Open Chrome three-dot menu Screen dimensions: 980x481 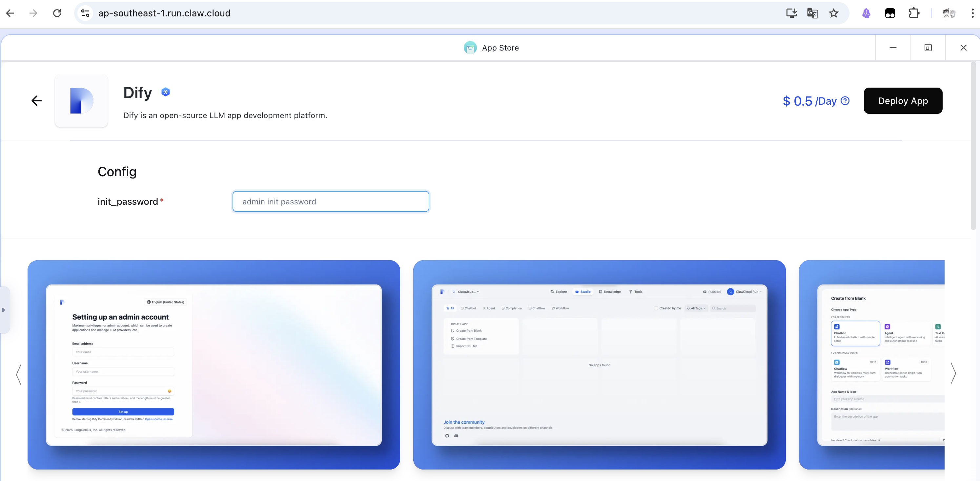[x=972, y=13]
